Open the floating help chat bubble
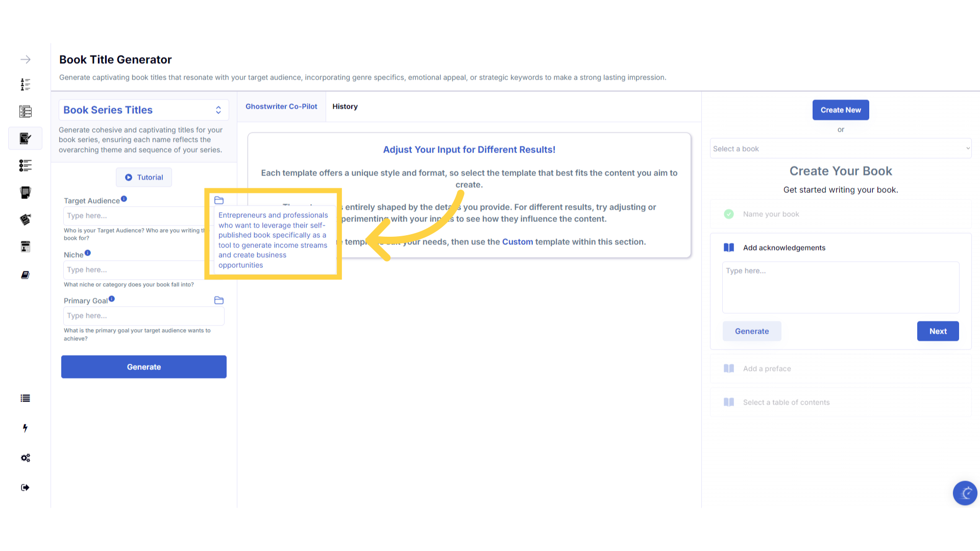The height and width of the screenshot is (551, 980). (965, 493)
